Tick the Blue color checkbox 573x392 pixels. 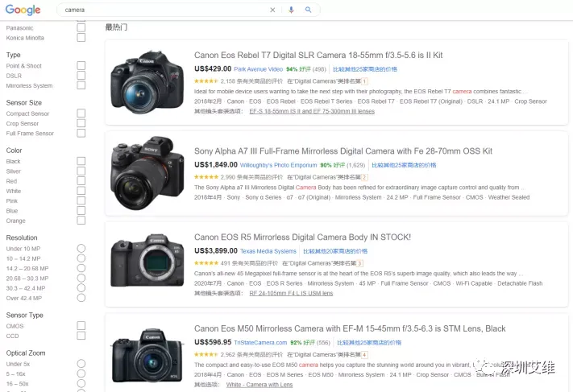point(81,211)
